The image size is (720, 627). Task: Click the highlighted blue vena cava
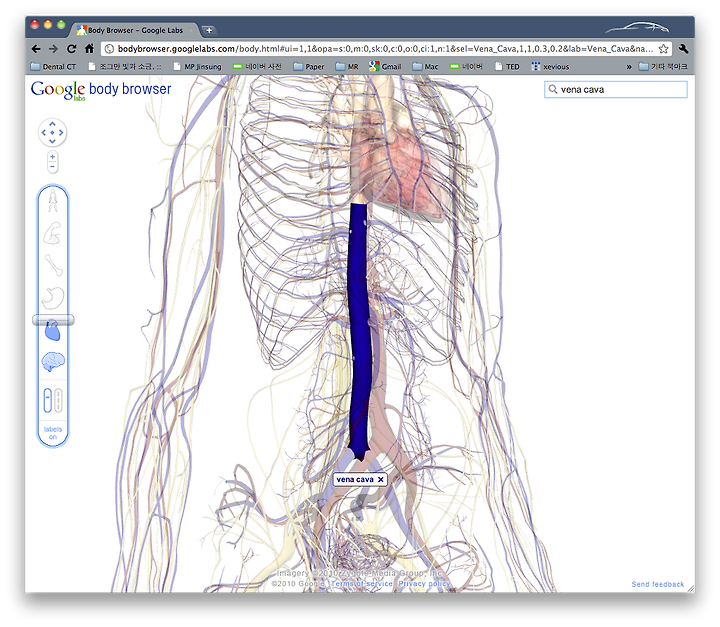pyautogui.click(x=359, y=331)
